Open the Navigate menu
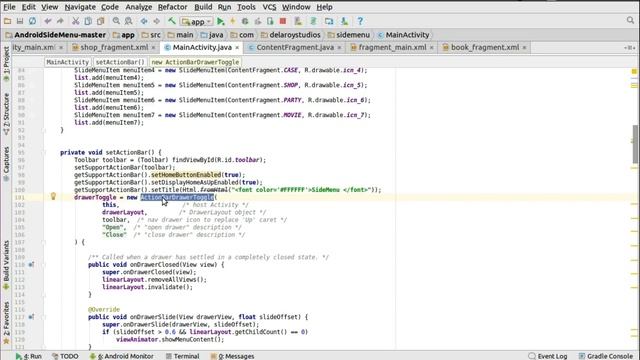 click(80, 7)
